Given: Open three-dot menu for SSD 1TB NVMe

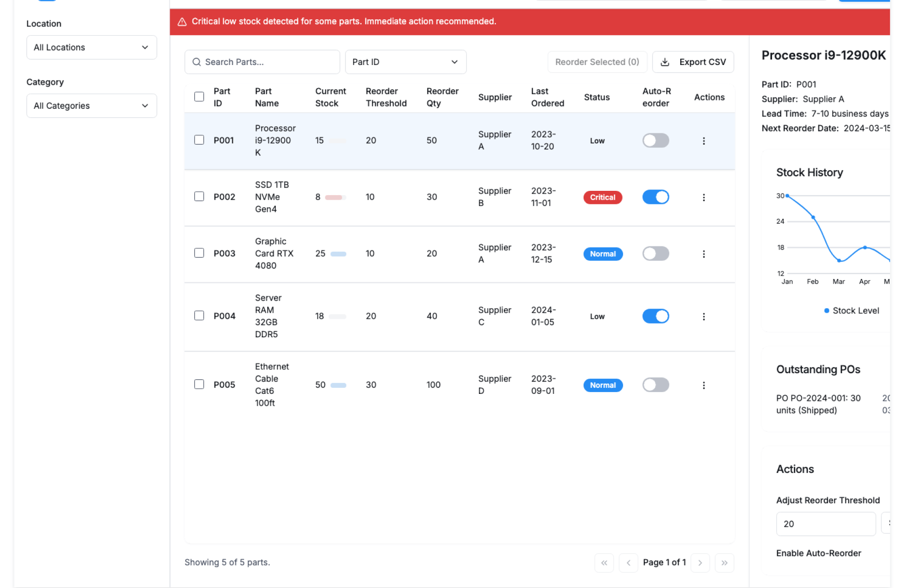Looking at the screenshot, I should (x=703, y=197).
